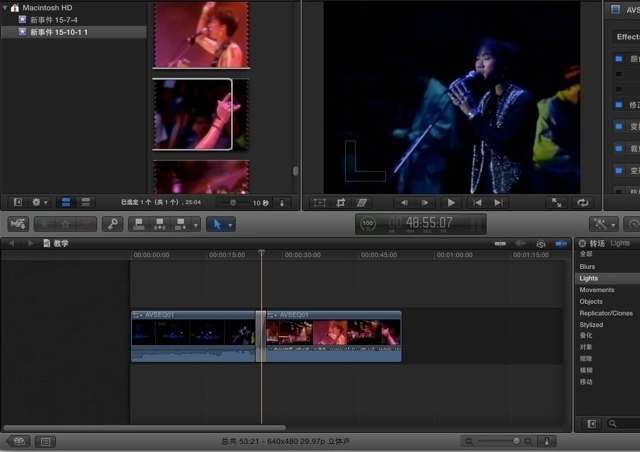The image size is (640, 452).
Task: Click the 48:55:07 timecode display
Action: pyautogui.click(x=428, y=223)
